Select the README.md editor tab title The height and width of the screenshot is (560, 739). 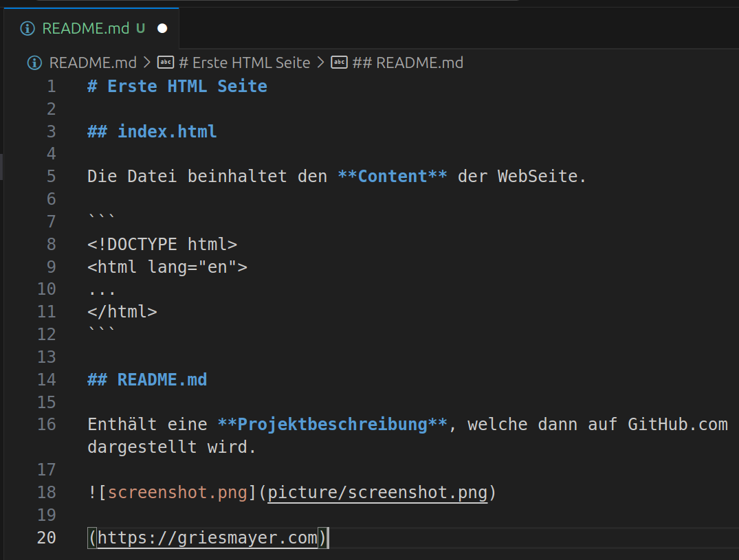(86, 28)
